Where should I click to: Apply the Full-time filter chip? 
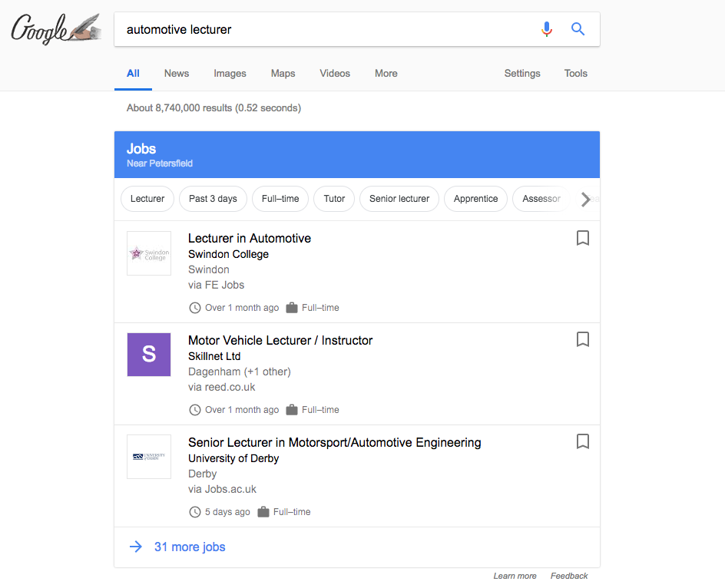280,199
